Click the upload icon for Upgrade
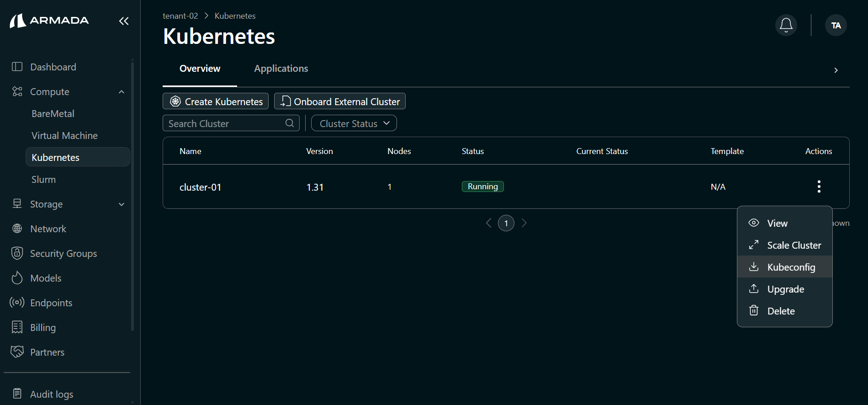 pos(754,288)
